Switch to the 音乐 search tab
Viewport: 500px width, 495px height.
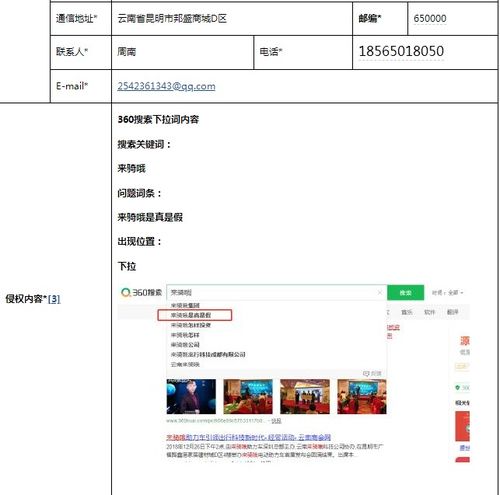tap(406, 312)
